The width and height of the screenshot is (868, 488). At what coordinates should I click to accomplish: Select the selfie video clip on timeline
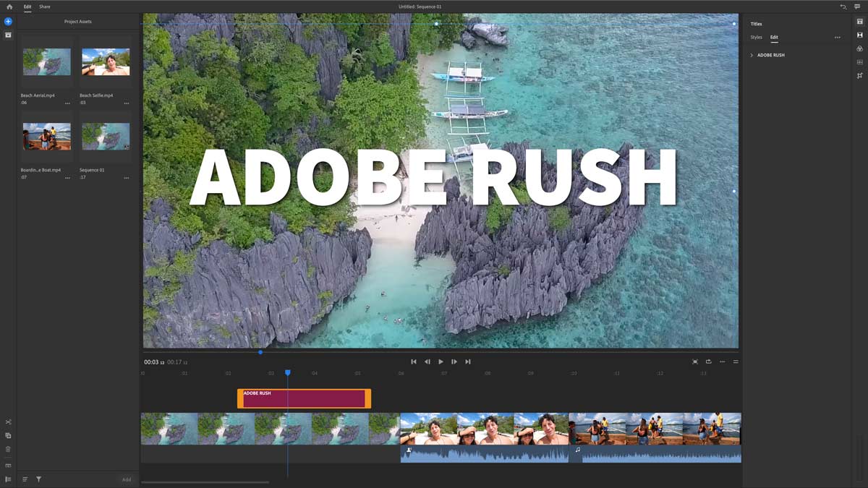[x=485, y=429]
